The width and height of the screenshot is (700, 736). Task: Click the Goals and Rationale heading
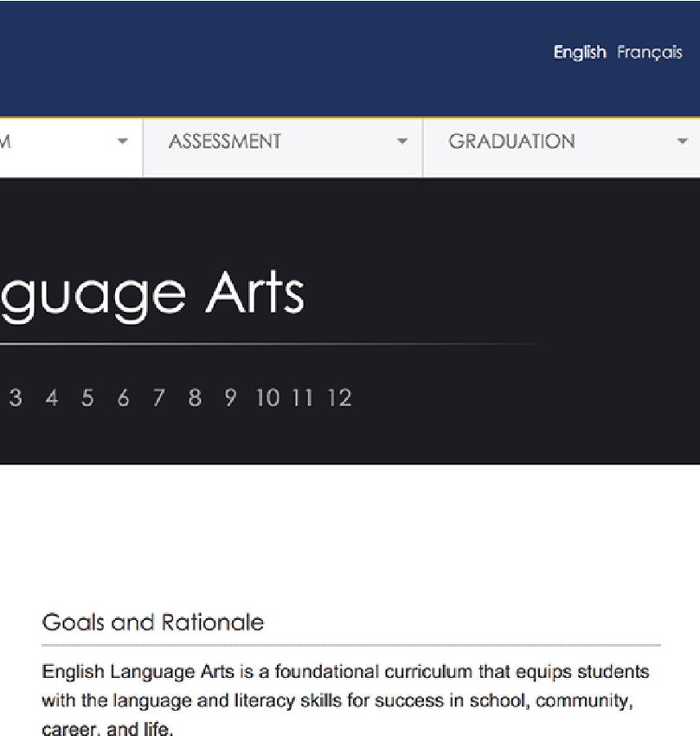tap(152, 623)
